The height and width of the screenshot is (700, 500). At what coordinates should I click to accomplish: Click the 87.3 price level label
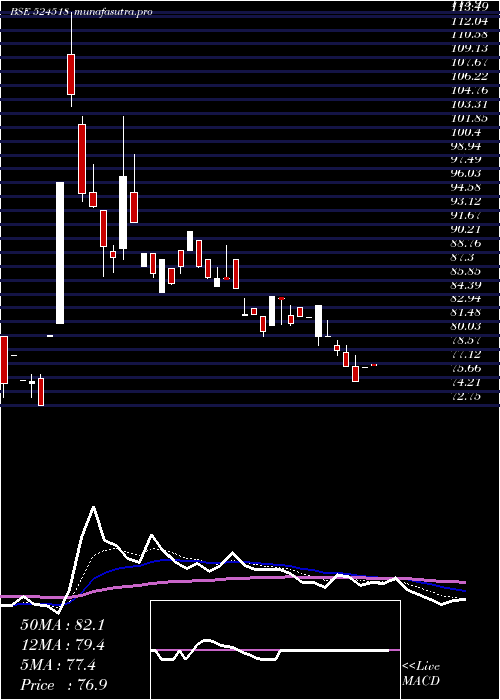click(464, 258)
